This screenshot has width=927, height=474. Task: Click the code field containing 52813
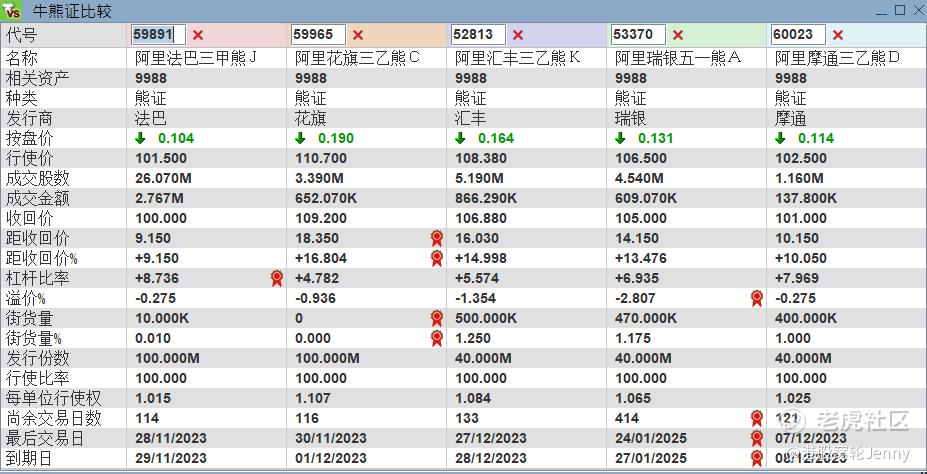(x=478, y=35)
